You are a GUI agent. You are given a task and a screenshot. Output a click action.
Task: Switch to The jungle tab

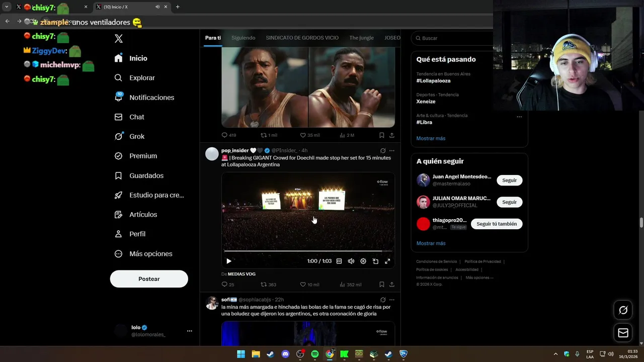point(361,38)
